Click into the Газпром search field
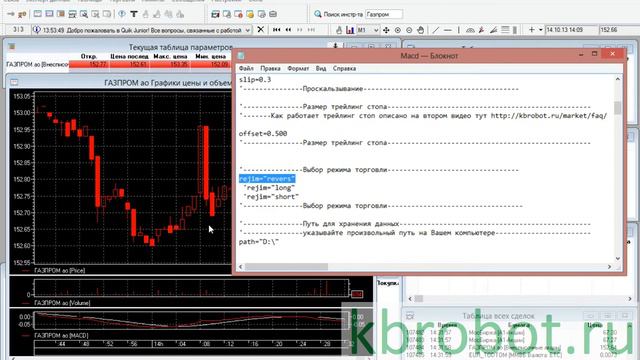Viewport: 640px width, 360px height. click(384, 14)
